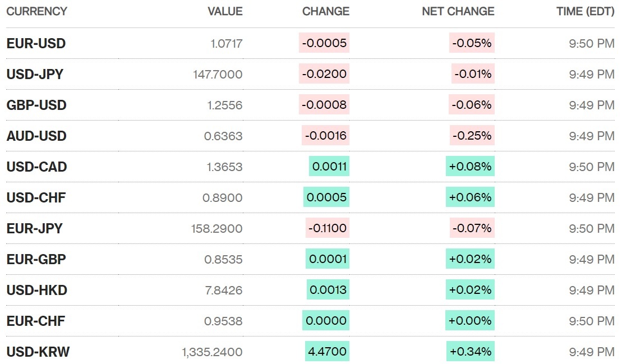Open AUD-USD currency details

36,136
